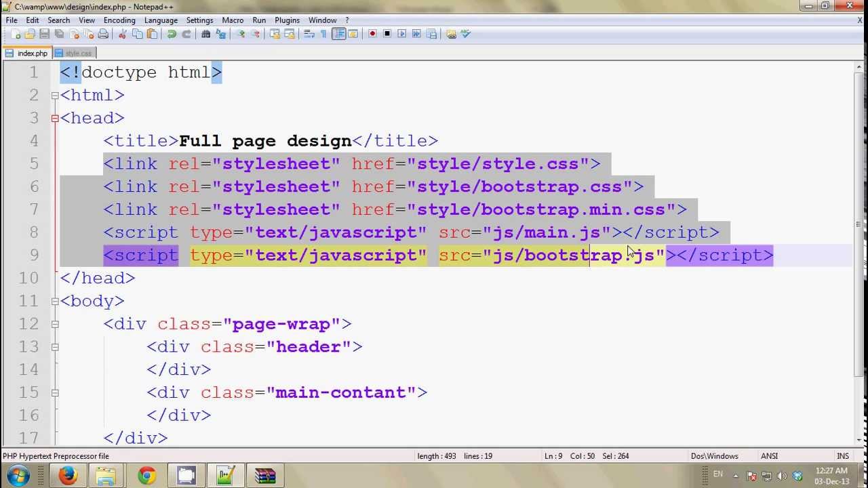Click 'PHP Hypertext Preprocessor file' in status bar
Screen dimensions: 868x488
[56, 456]
